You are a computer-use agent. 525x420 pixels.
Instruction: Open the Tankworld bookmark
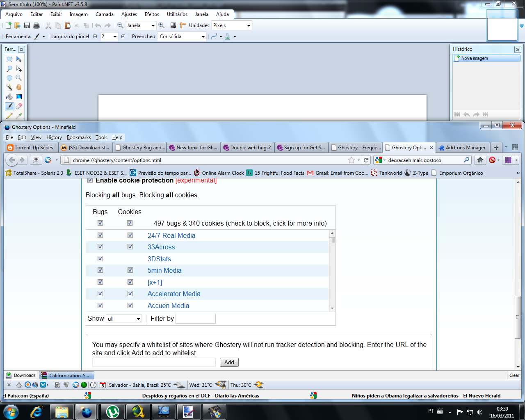386,173
